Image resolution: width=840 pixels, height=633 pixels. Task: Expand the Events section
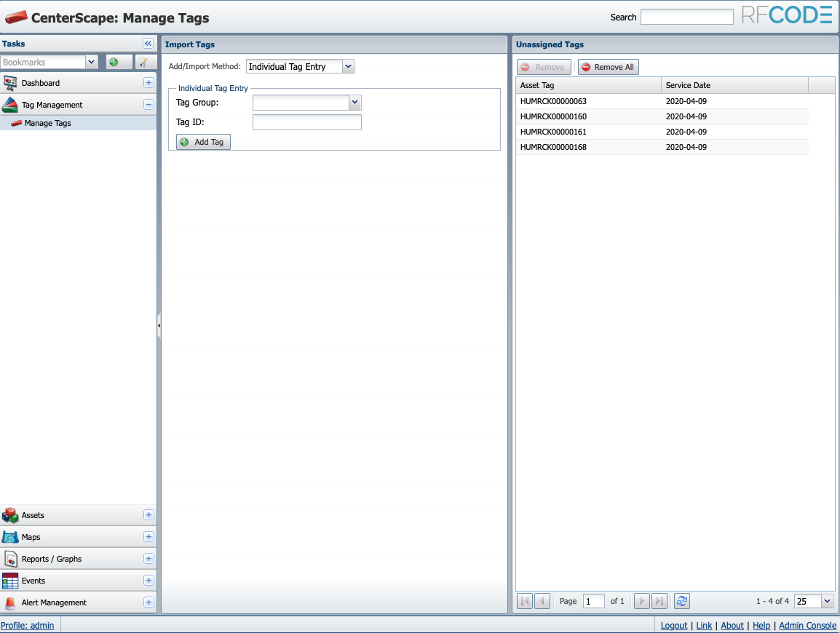(x=149, y=581)
